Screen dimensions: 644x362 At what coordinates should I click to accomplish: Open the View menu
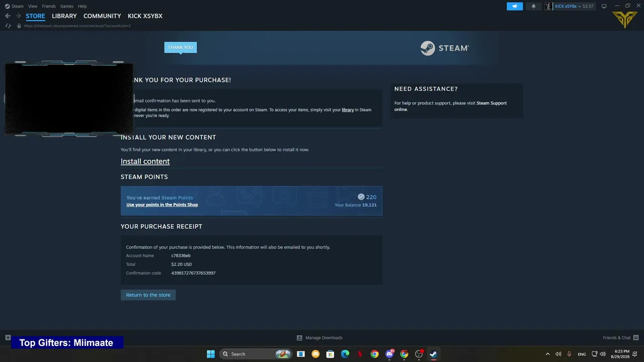point(33,7)
